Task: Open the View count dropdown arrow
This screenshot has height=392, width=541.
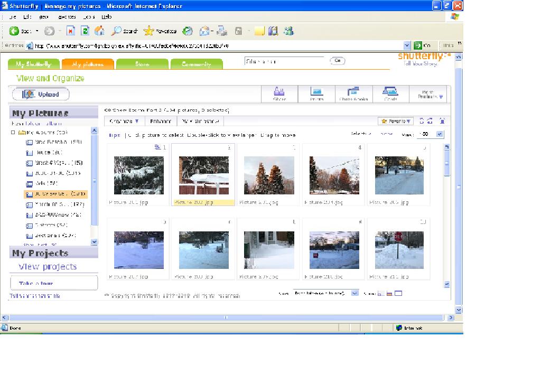Action: pyautogui.click(x=440, y=134)
